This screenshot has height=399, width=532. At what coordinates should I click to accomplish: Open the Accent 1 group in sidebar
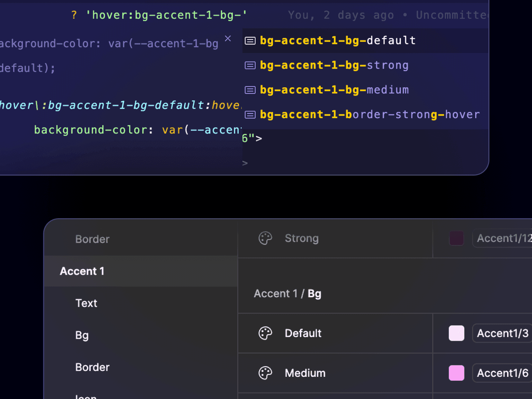click(x=141, y=271)
